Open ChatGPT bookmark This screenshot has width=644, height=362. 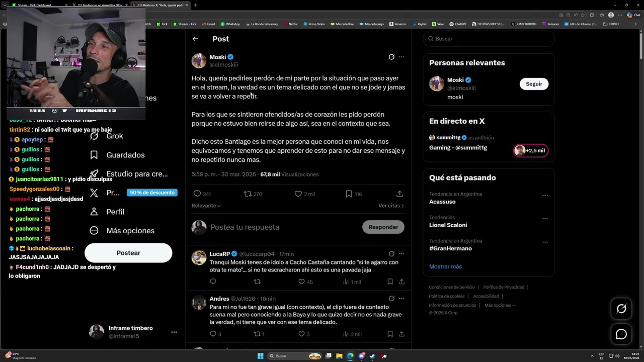458,24
